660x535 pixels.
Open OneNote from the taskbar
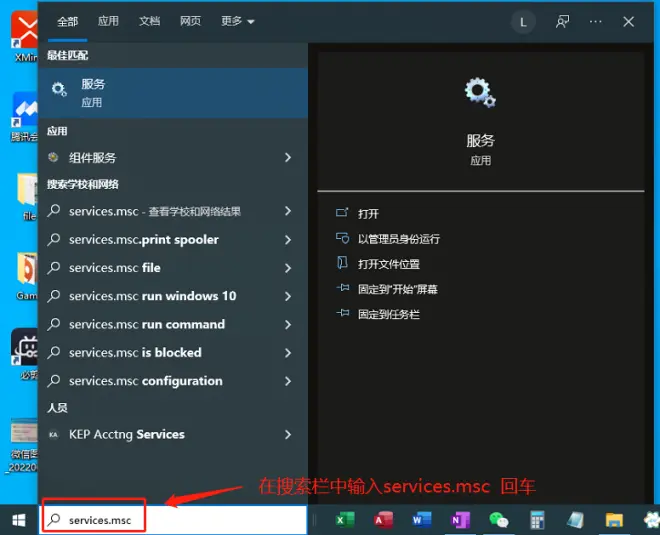[x=460, y=520]
